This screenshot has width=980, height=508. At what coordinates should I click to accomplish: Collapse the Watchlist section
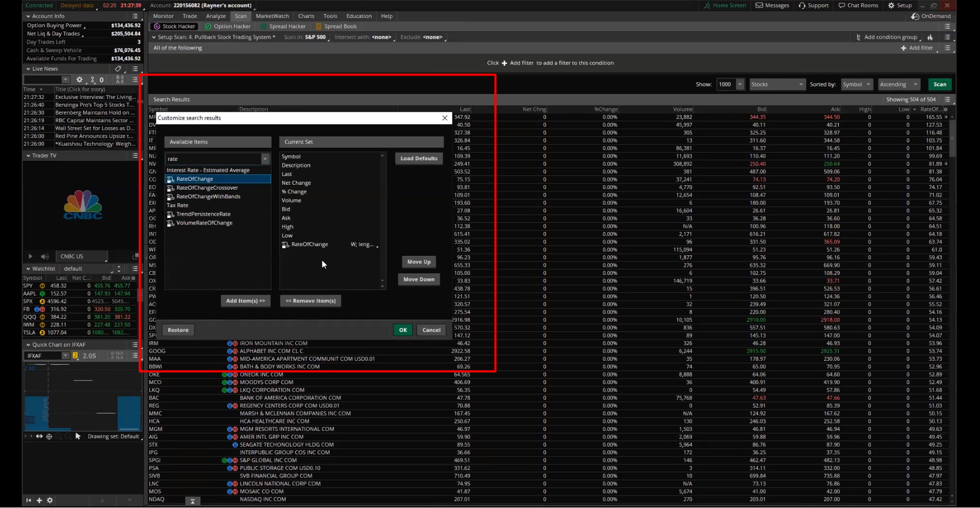[28, 268]
